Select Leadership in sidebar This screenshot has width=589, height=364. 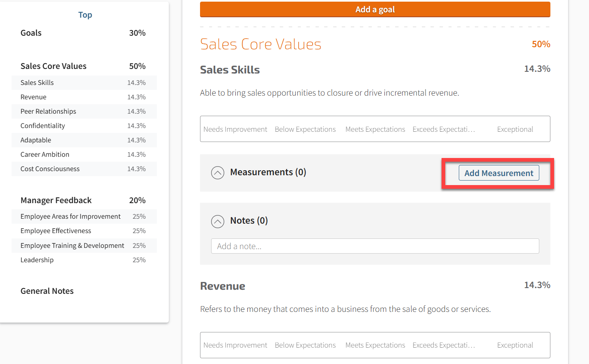[x=84, y=260]
